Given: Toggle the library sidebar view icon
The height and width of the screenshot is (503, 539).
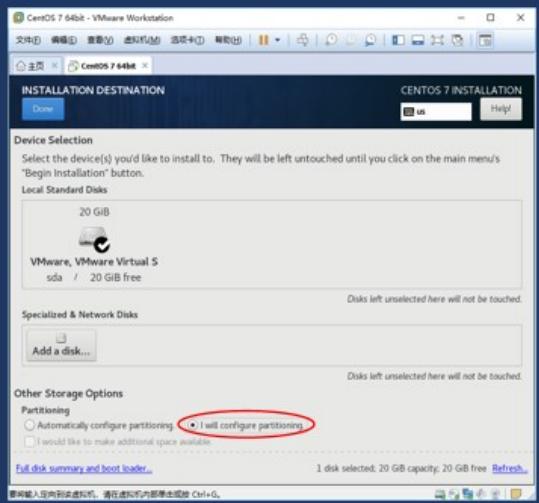Looking at the screenshot, I should tap(398, 40).
